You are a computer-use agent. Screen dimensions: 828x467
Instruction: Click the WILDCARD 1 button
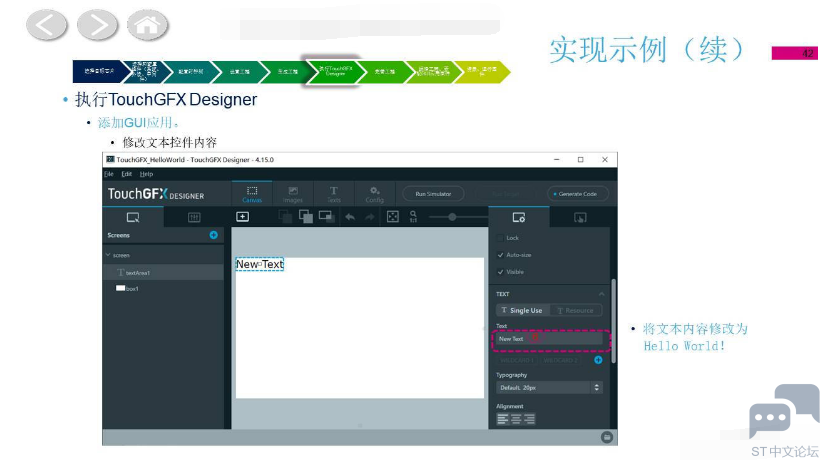click(515, 360)
